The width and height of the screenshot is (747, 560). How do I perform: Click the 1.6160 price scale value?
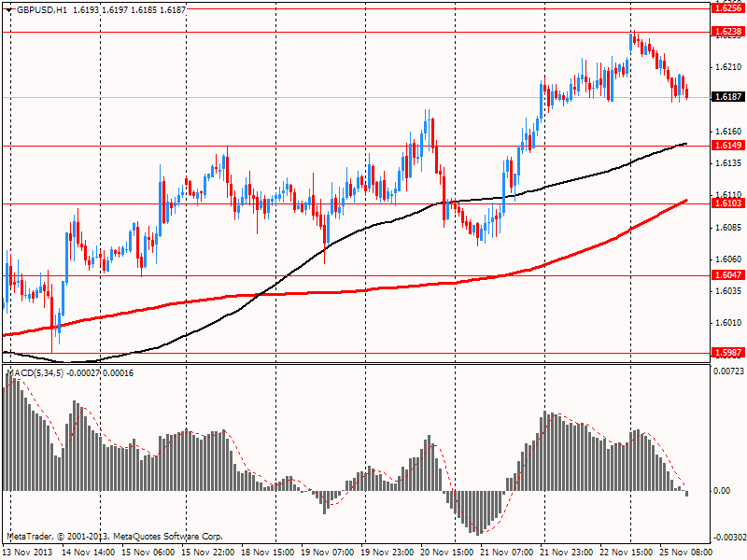pos(729,132)
